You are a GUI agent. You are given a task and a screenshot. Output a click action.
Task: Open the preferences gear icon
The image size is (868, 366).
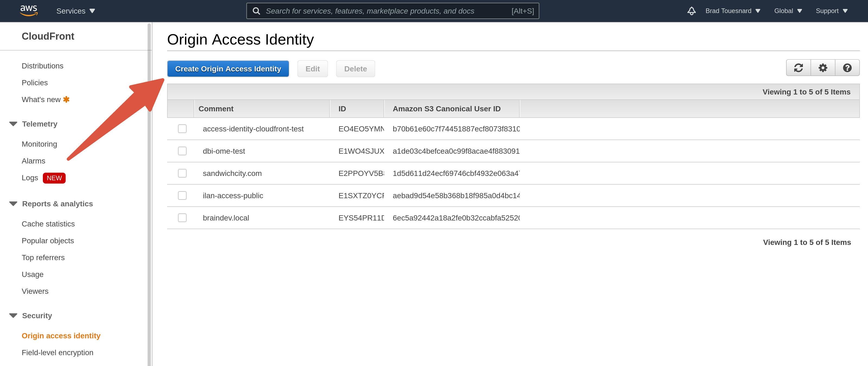pyautogui.click(x=823, y=67)
